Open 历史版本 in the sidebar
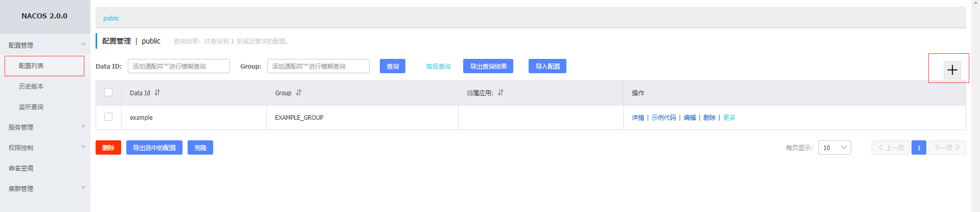This screenshot has height=212, width=980. point(31,87)
